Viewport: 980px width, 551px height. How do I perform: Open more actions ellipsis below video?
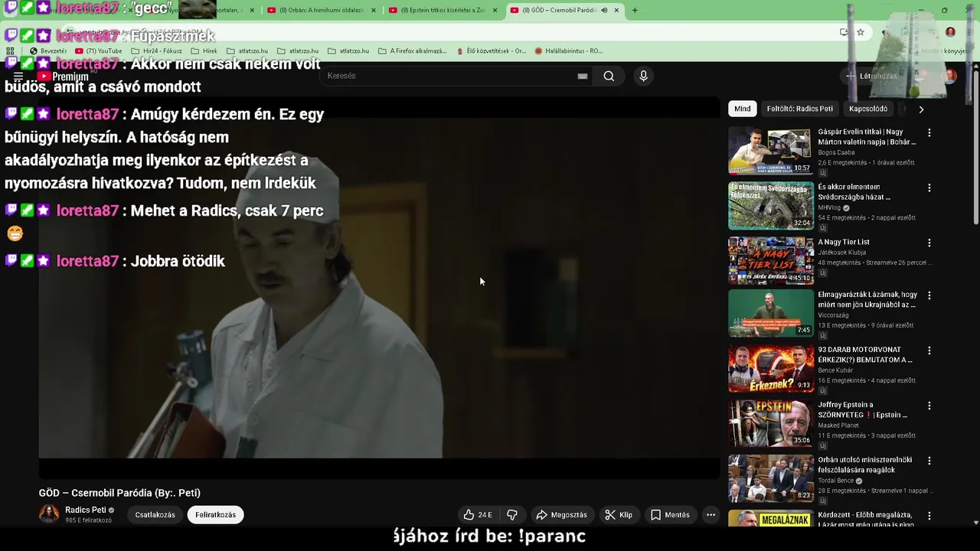[710, 515]
